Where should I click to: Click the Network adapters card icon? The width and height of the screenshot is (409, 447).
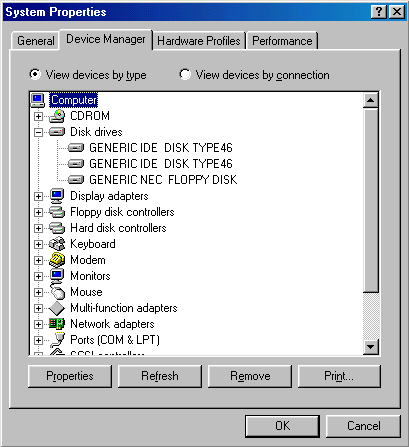click(x=57, y=324)
